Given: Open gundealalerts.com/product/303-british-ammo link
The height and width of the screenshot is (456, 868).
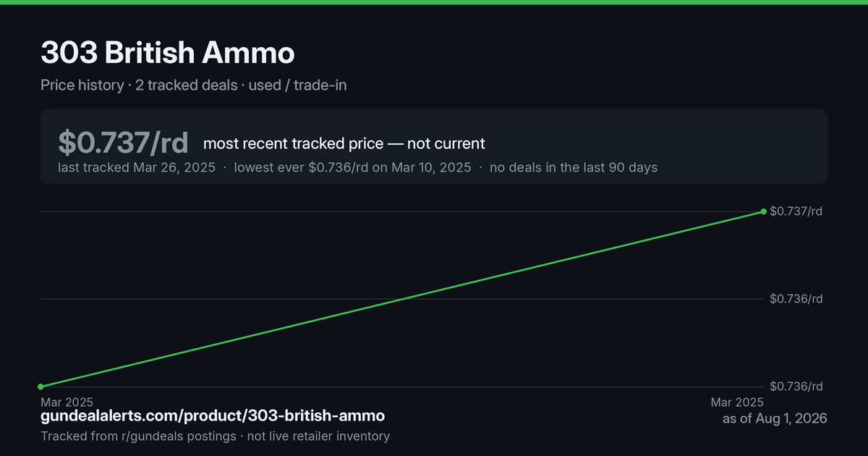Looking at the screenshot, I should point(213,416).
